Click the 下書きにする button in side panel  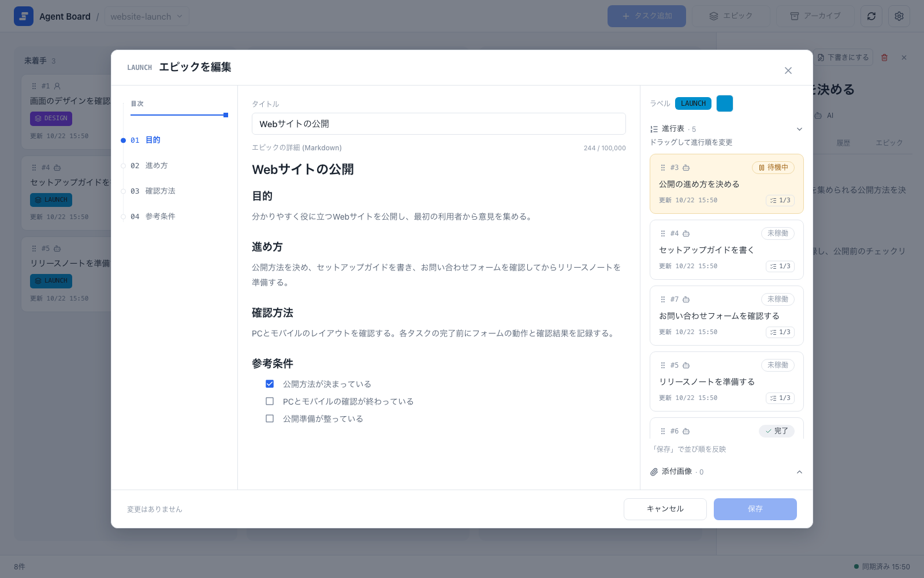(x=844, y=57)
